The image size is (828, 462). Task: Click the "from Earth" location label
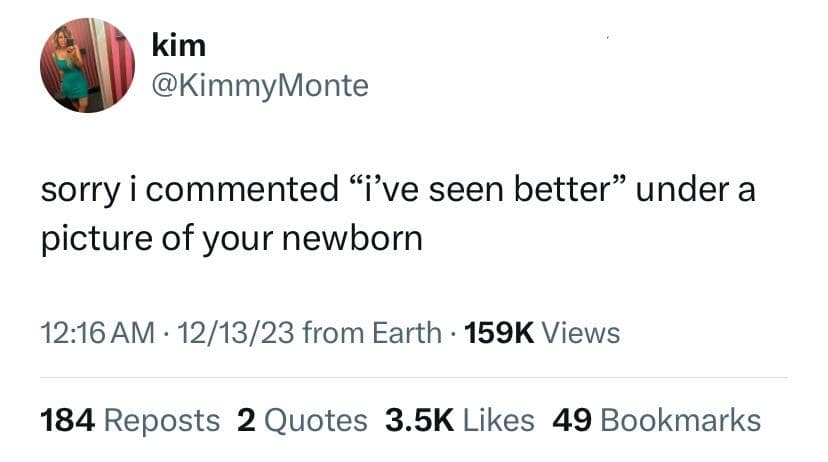tap(371, 332)
